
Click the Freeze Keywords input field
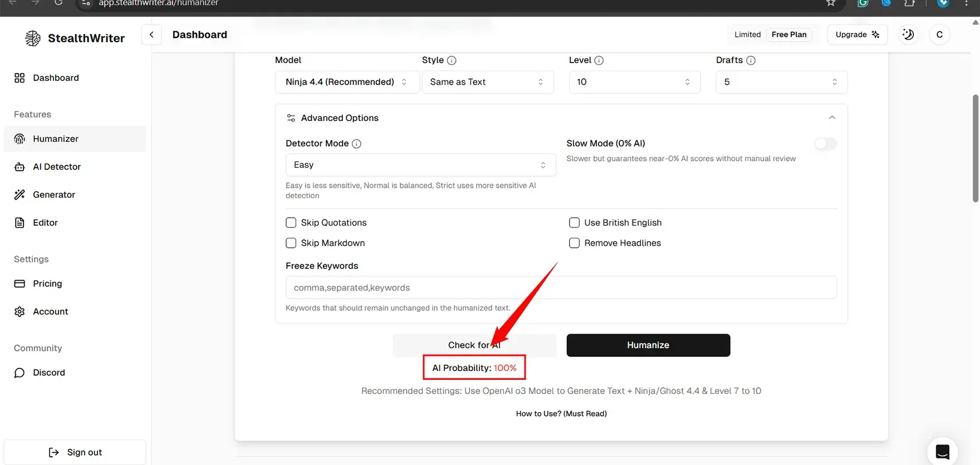(x=561, y=287)
